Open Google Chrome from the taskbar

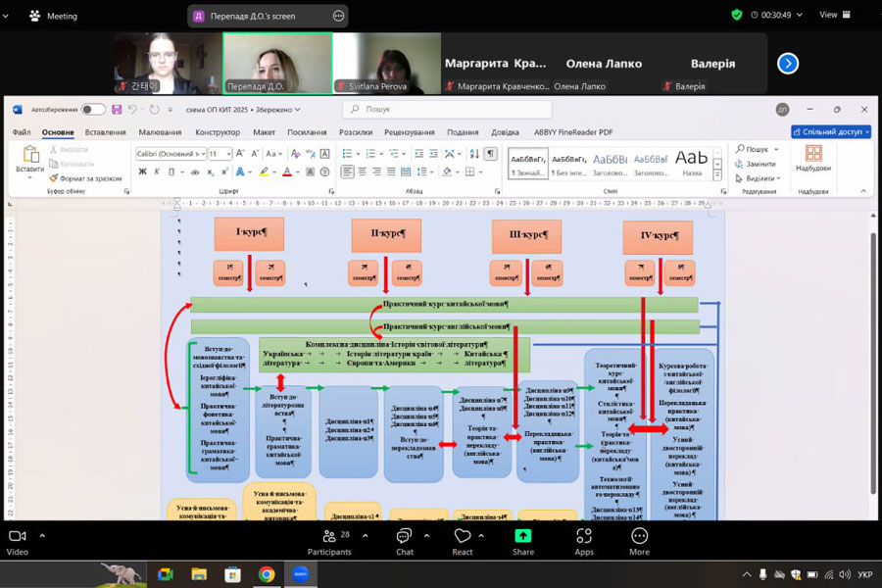coord(266,574)
